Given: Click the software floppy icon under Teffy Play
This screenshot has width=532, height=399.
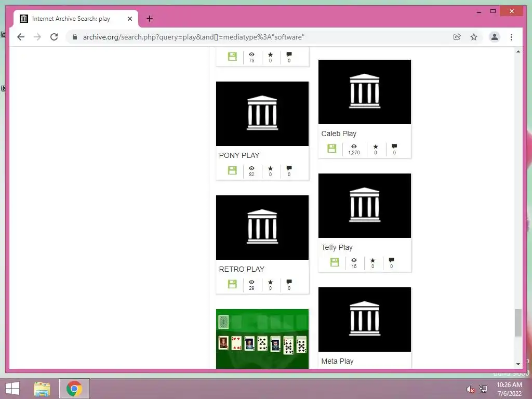Looking at the screenshot, I should pyautogui.click(x=335, y=262).
